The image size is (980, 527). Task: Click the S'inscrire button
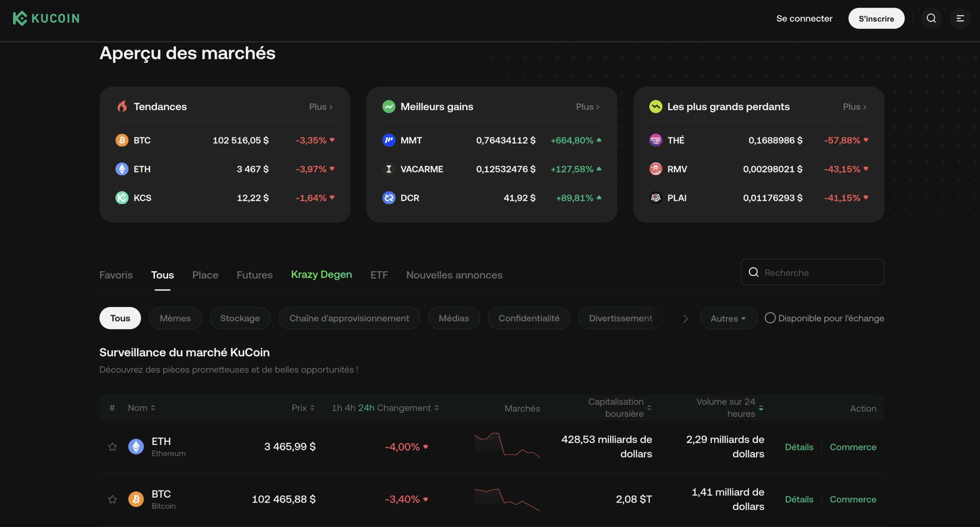click(x=876, y=18)
